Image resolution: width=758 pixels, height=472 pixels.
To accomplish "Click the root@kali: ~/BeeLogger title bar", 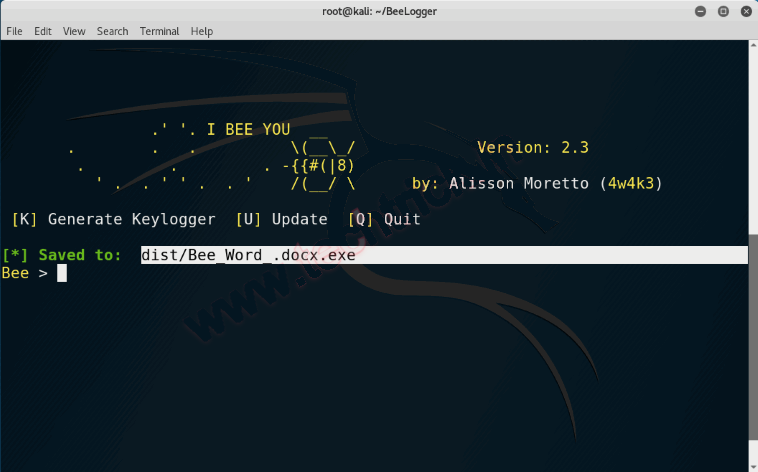I will click(378, 11).
